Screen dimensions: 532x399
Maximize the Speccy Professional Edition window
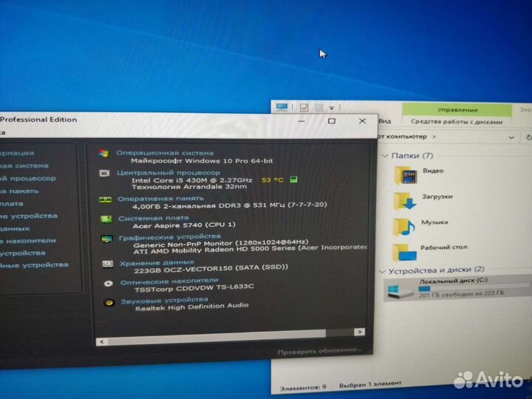[x=332, y=120]
